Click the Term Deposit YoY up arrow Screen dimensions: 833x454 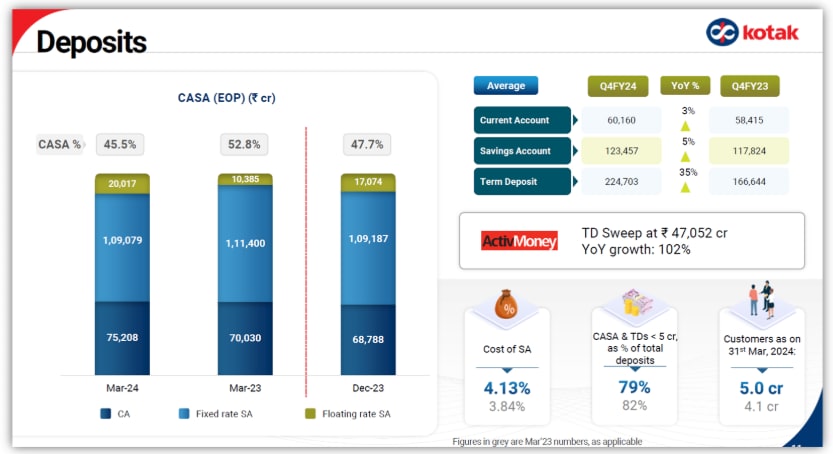(686, 186)
